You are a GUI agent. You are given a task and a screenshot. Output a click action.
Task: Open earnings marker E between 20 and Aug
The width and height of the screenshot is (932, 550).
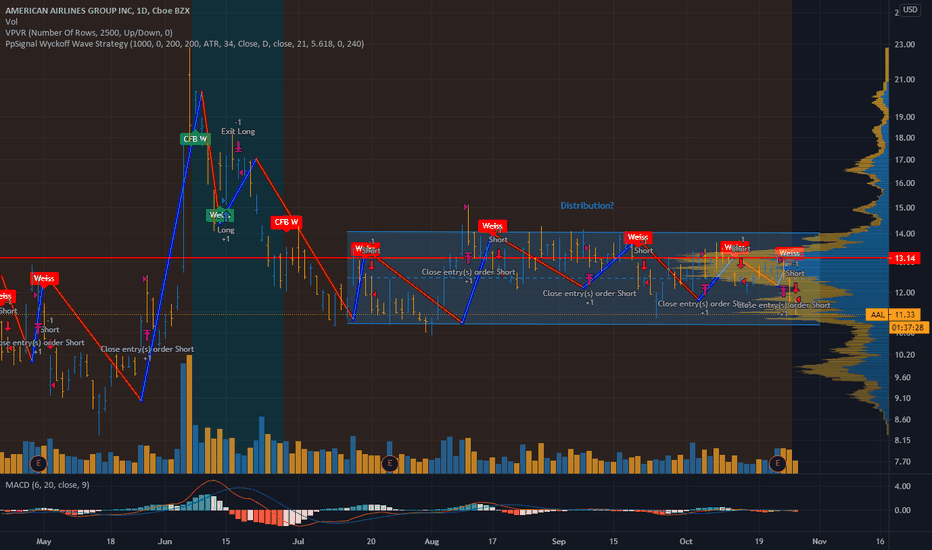(x=390, y=463)
